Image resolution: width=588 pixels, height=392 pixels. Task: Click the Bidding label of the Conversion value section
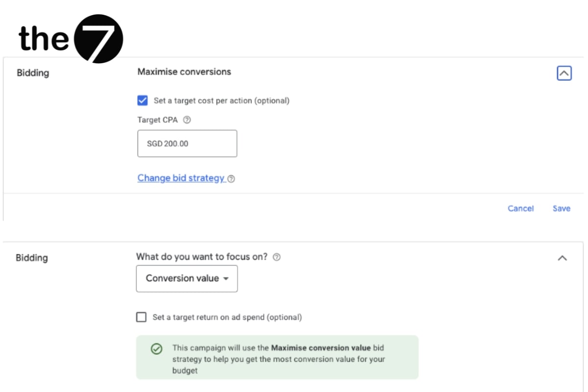[32, 258]
